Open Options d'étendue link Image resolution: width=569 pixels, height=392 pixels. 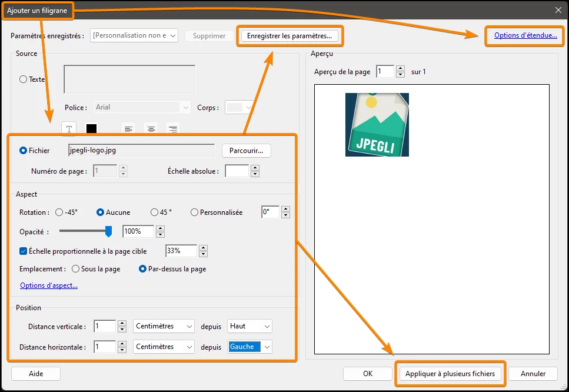(x=525, y=35)
